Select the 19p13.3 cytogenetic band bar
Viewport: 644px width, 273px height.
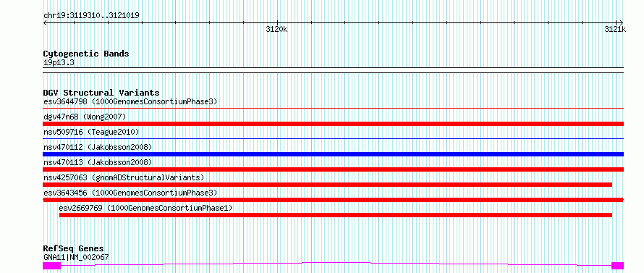[x=333, y=70]
